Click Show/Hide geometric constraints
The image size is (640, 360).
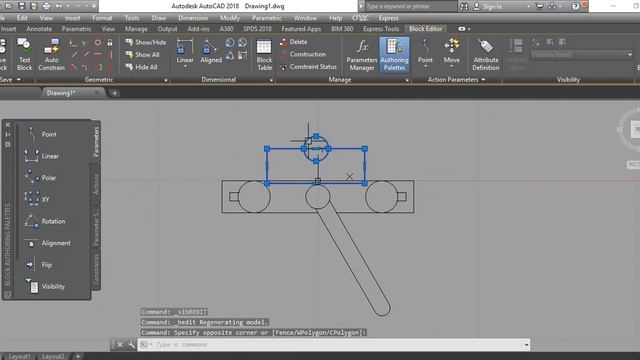146,42
